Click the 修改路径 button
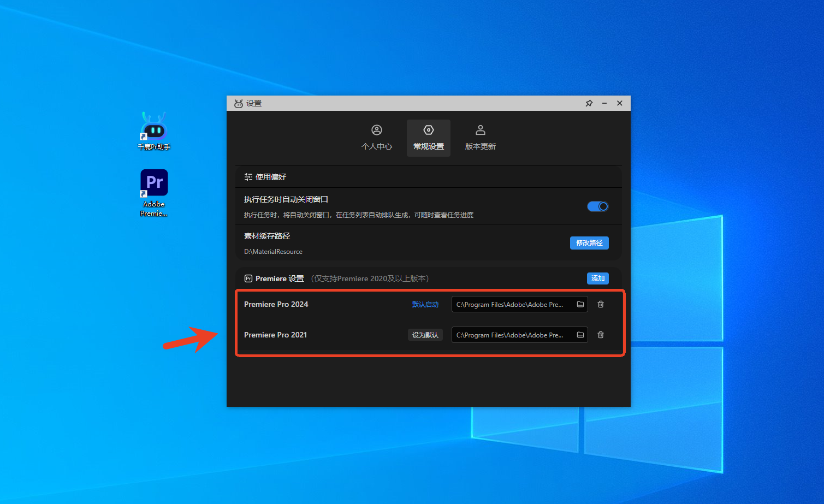The height and width of the screenshot is (504, 824). [x=589, y=243]
